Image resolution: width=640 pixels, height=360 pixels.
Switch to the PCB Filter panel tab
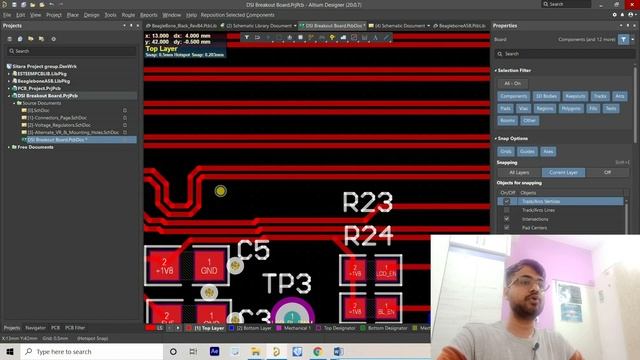(x=75, y=328)
